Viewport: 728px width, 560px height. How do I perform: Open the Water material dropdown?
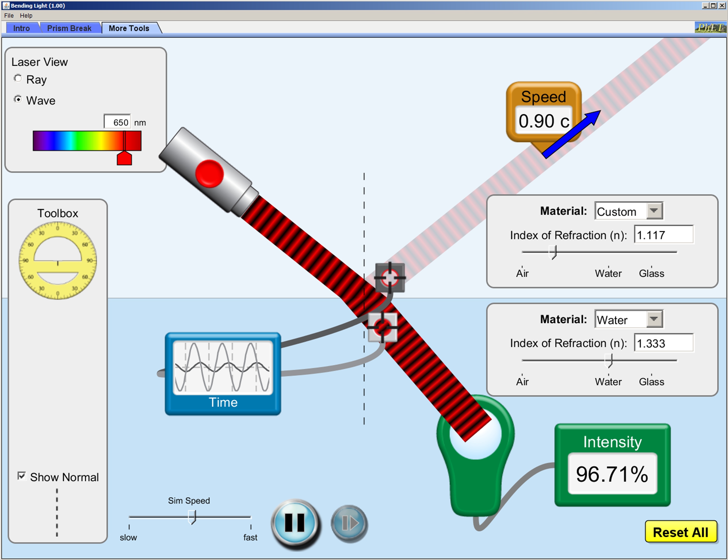coord(654,319)
